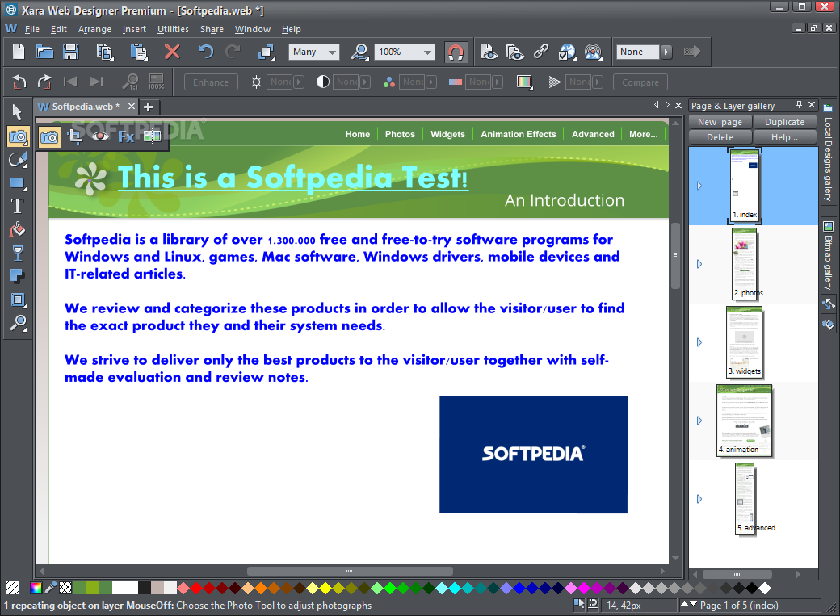
Task: Click the Publish website globe icon
Action: tap(567, 52)
